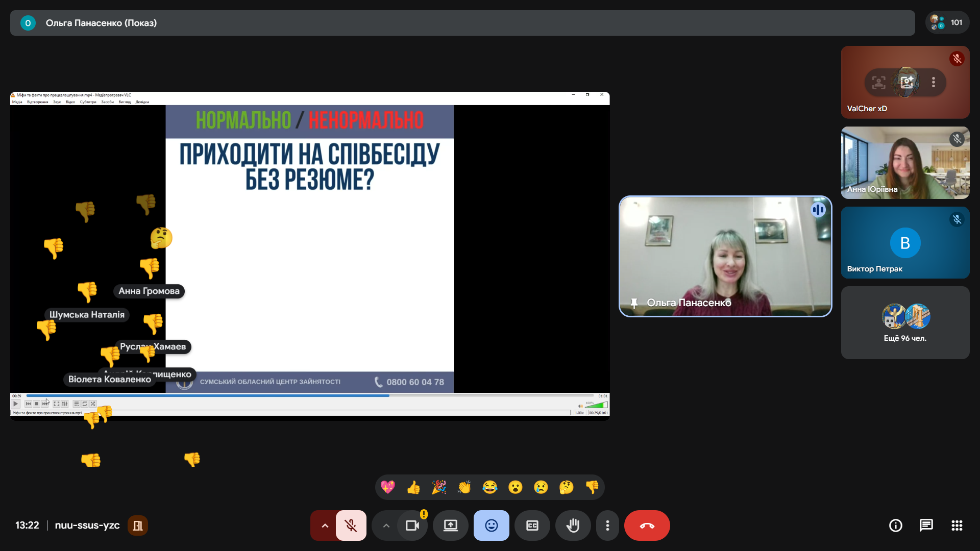
Task: Expand the video settings chevron
Action: point(386,525)
